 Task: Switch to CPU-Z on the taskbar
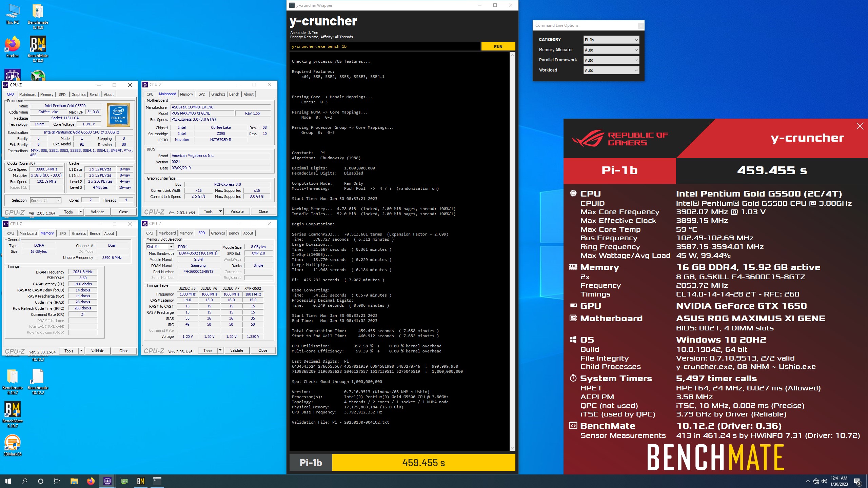point(107,481)
